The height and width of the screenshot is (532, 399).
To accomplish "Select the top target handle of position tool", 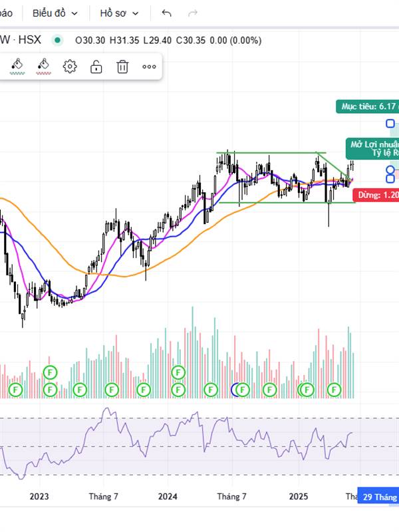I will coord(390,124).
